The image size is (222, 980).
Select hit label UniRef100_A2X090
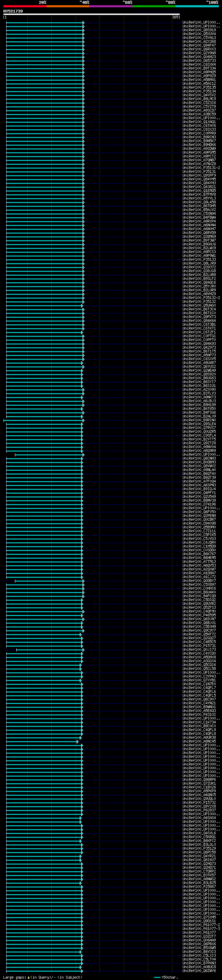pyautogui.click(x=199, y=390)
